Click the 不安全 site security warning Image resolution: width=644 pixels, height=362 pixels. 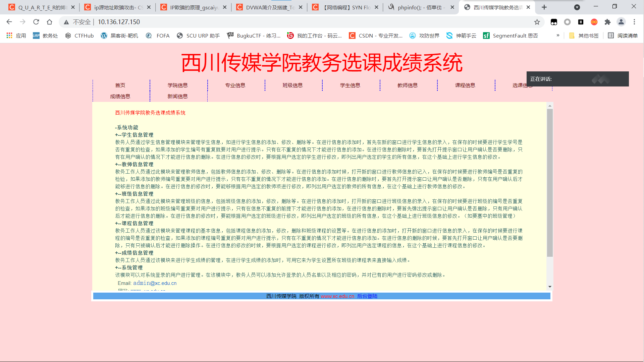pos(77,22)
